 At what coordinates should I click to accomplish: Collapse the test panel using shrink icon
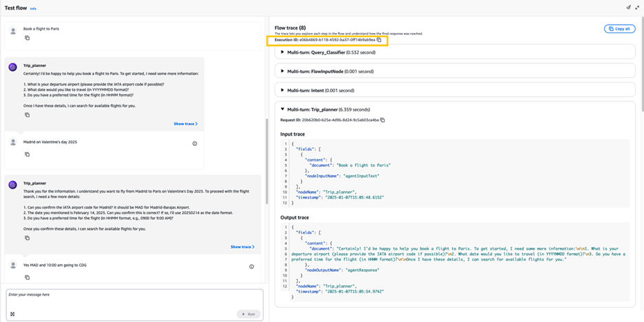(637, 8)
